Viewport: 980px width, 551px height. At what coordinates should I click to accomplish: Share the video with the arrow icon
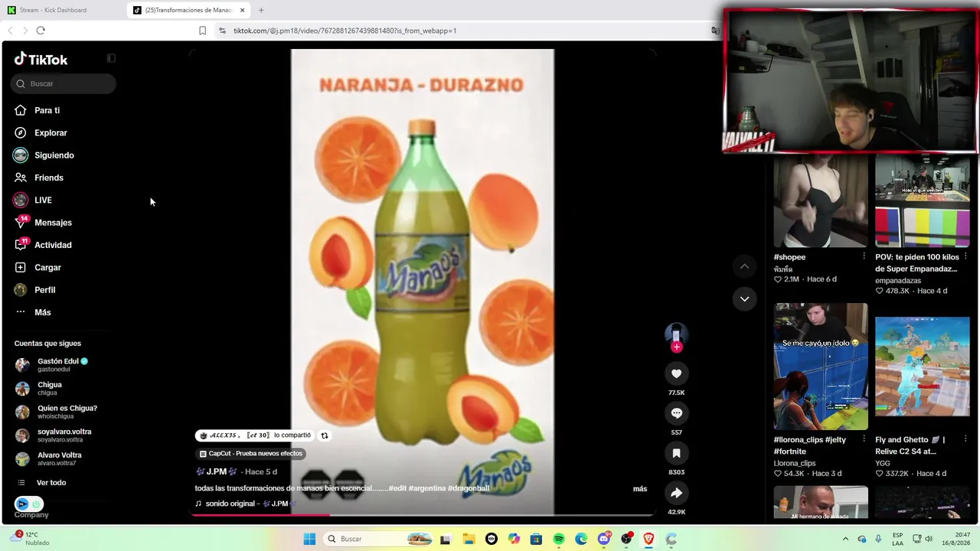point(676,493)
